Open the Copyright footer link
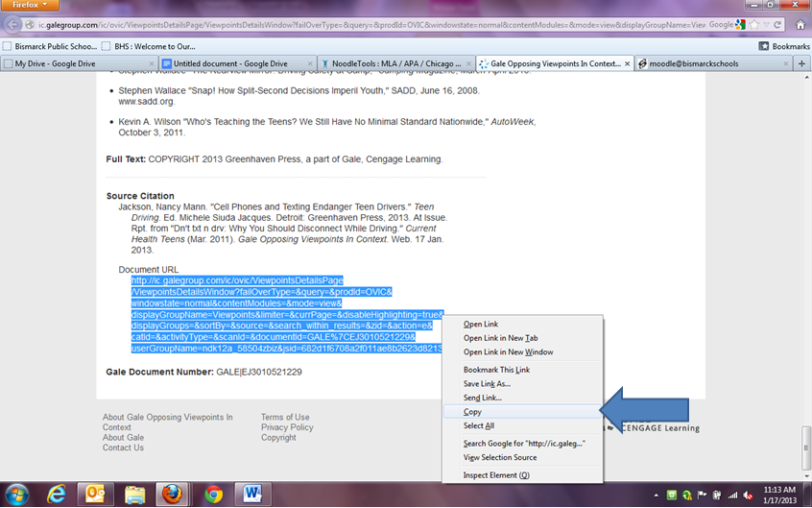 278,438
